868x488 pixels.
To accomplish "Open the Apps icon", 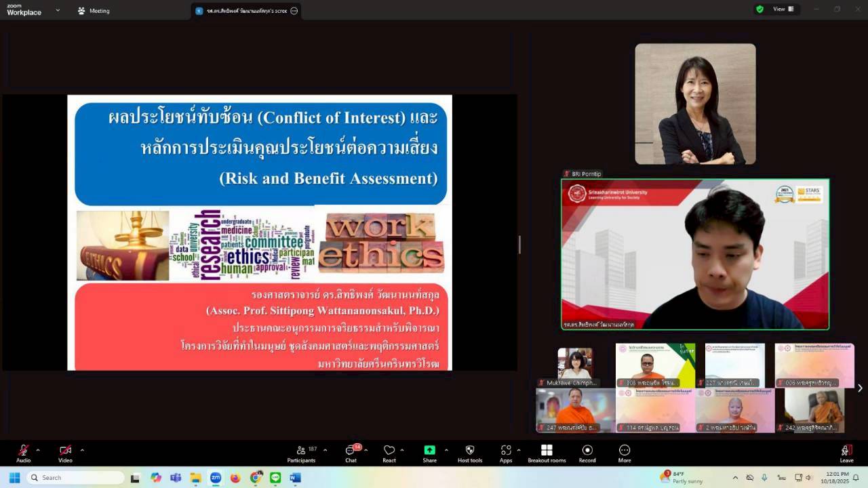I will [506, 451].
